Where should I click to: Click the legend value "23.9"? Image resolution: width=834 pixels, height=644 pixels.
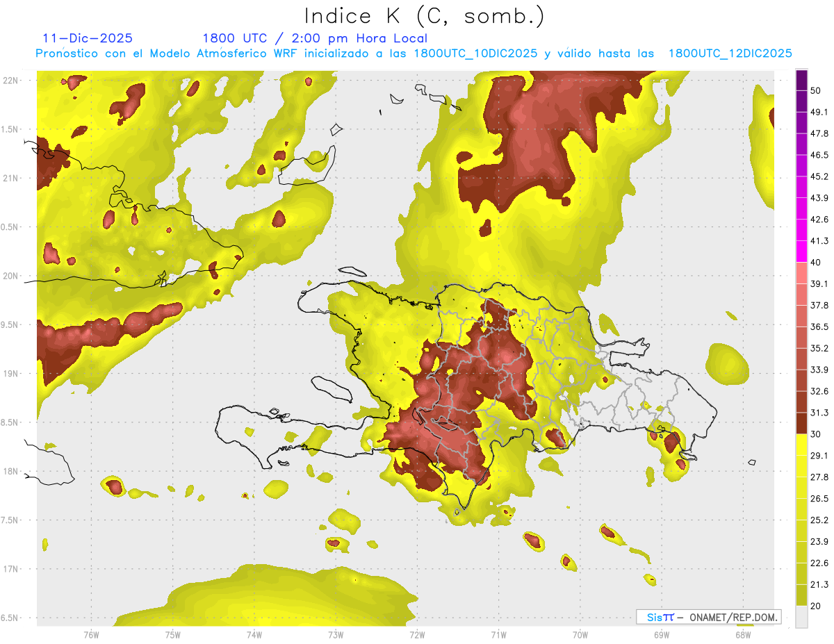point(819,542)
